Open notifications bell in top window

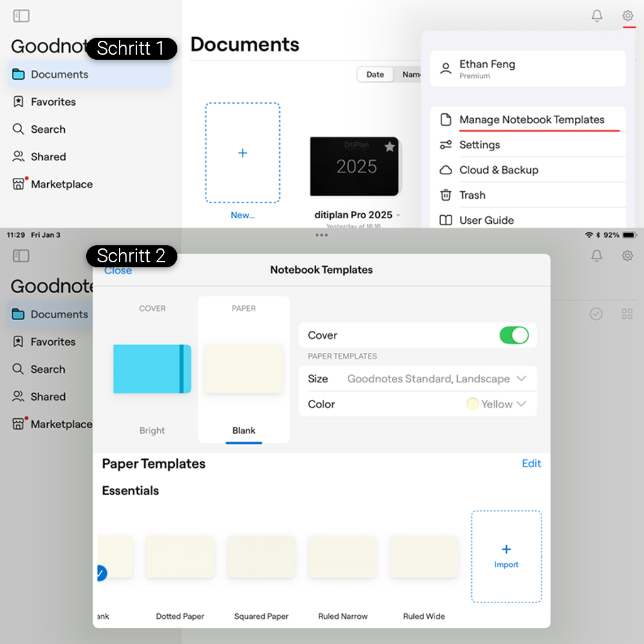click(x=596, y=16)
